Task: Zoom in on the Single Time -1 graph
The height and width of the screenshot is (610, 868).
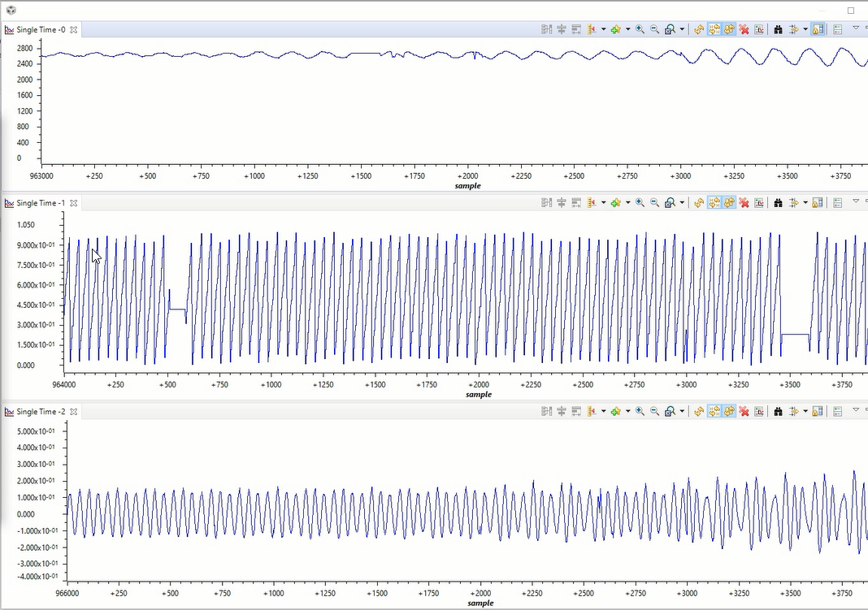Action: 640,203
